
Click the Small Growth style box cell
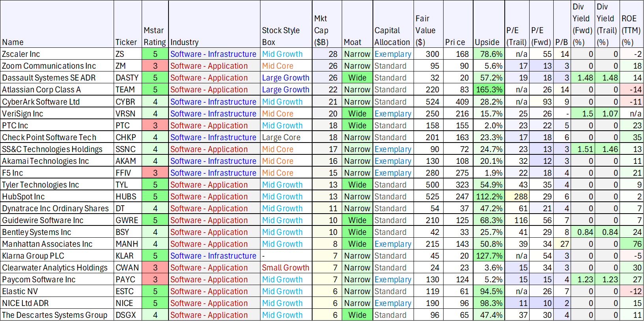[286, 267]
